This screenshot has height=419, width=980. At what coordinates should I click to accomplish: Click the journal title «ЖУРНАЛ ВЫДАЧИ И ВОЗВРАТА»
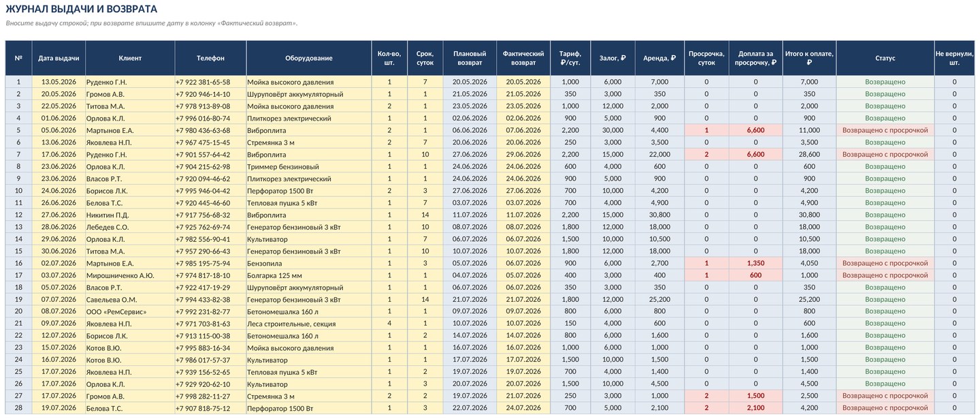pos(82,9)
